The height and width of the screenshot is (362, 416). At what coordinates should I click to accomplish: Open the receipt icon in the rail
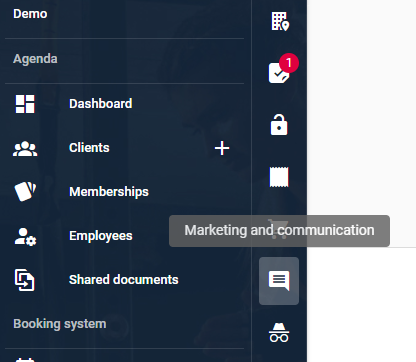click(x=279, y=177)
